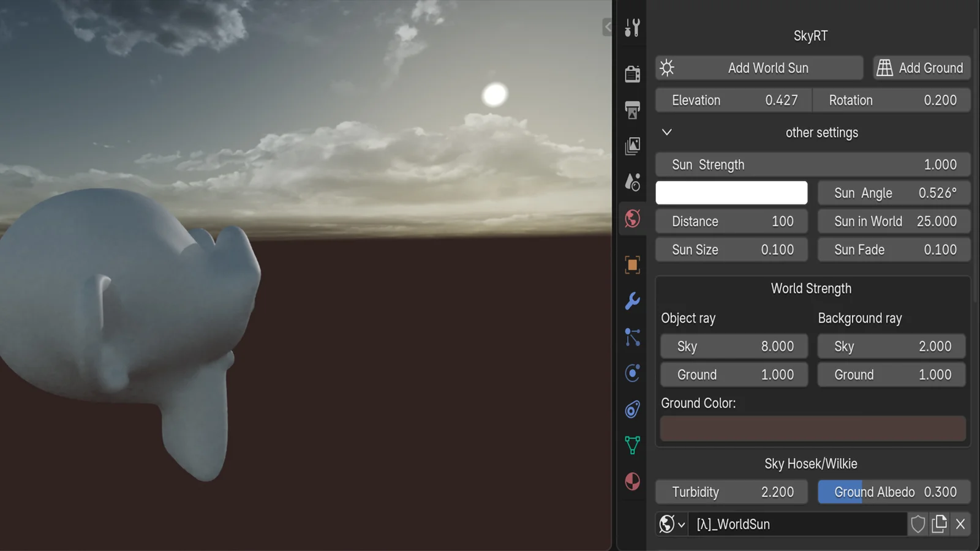This screenshot has width=980, height=551.
Task: Collapse the viewport sidebar arrow
Action: click(x=607, y=27)
